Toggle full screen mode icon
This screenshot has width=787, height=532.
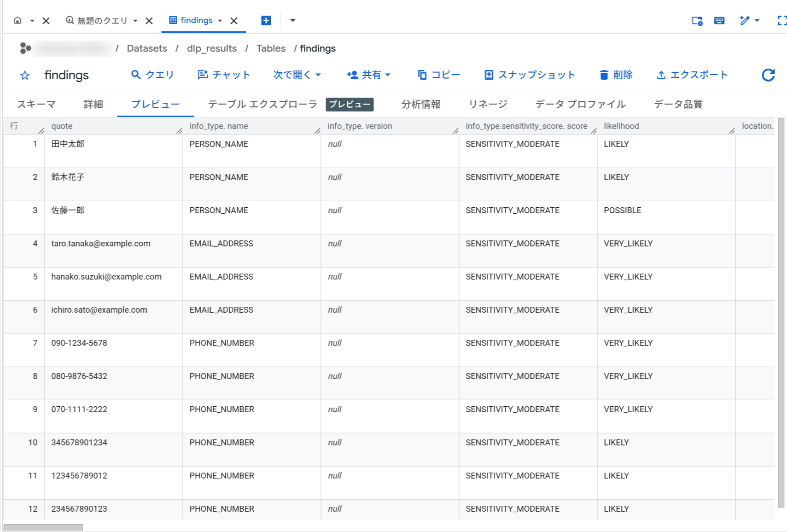pos(782,21)
